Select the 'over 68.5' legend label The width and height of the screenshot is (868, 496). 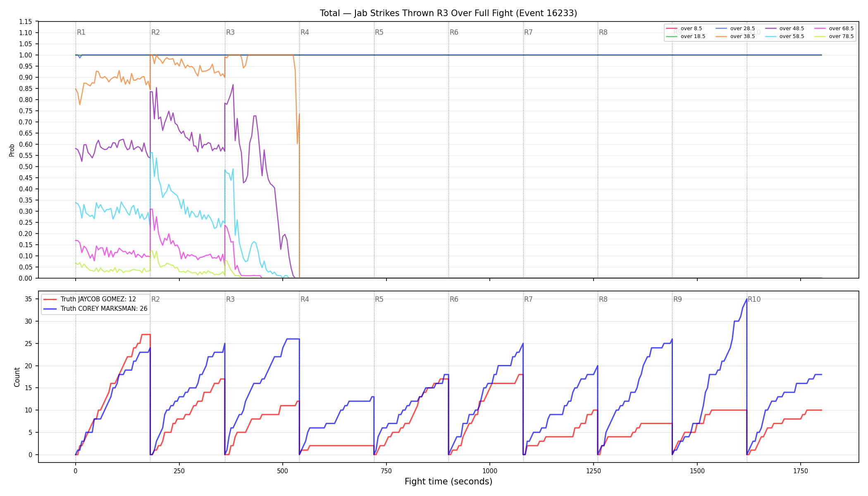(841, 29)
